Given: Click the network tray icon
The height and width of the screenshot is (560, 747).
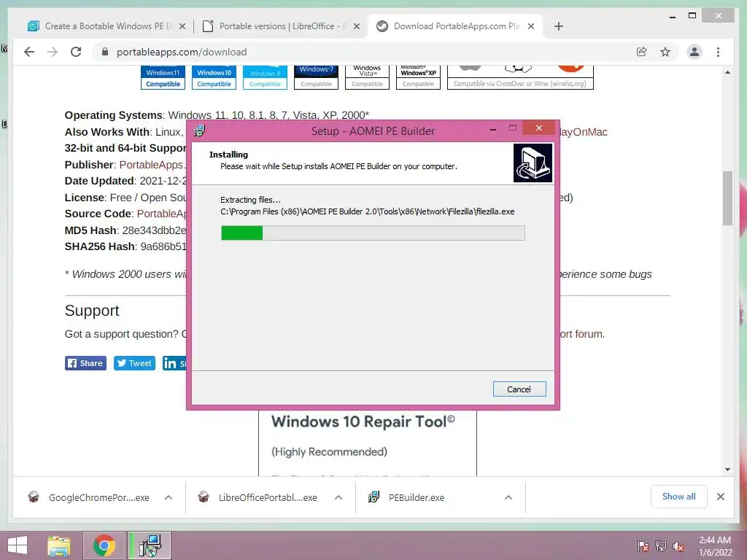Looking at the screenshot, I should pos(661,546).
